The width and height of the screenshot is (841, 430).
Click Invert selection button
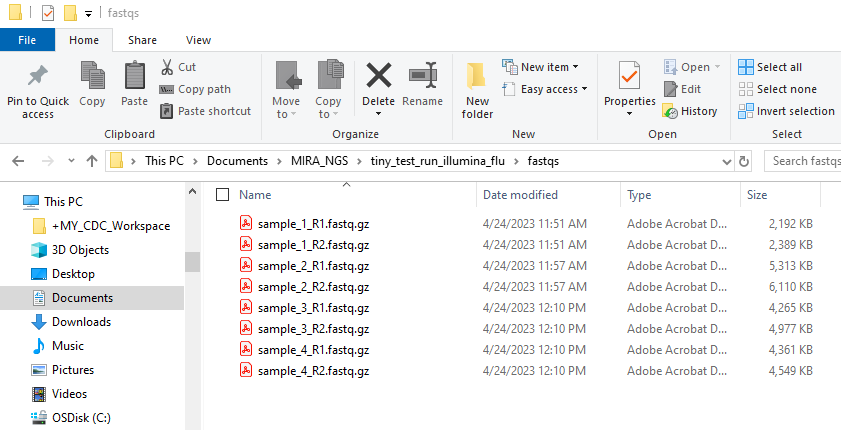click(786, 111)
